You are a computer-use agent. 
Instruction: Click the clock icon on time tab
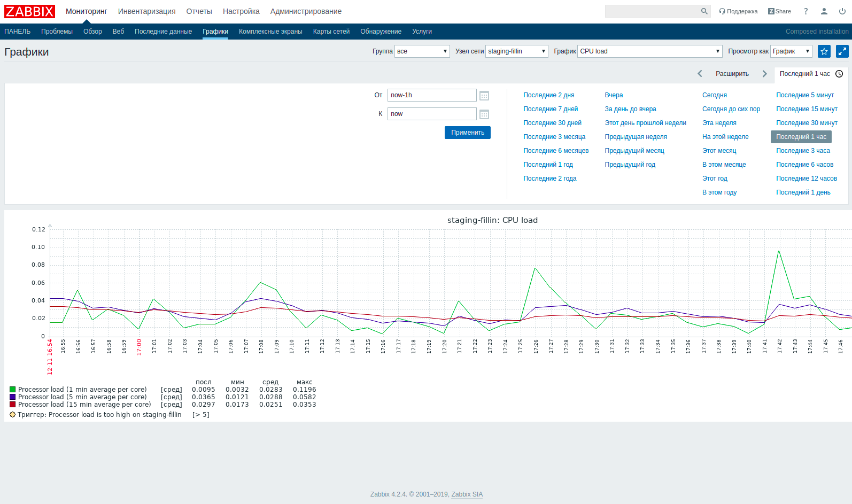pyautogui.click(x=839, y=74)
